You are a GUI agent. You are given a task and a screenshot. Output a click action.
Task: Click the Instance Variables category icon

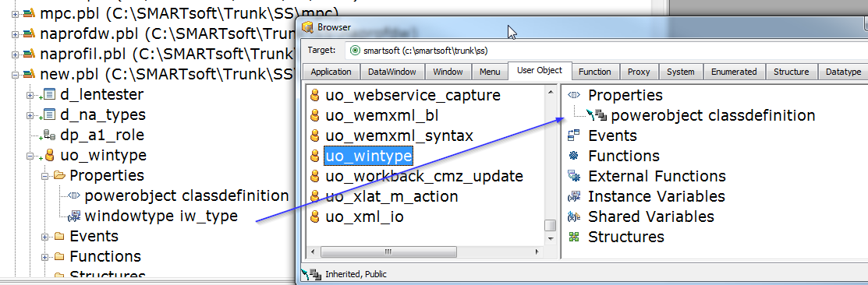pyautogui.click(x=574, y=197)
